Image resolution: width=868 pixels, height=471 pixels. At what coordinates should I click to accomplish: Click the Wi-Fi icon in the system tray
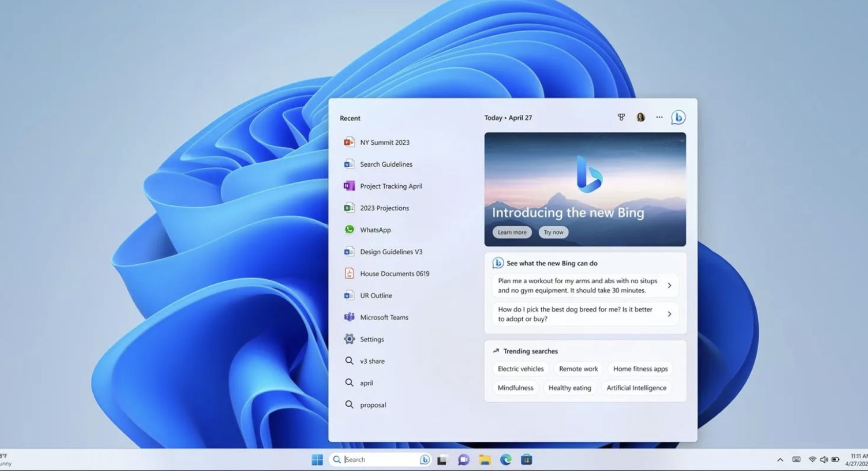click(x=812, y=459)
